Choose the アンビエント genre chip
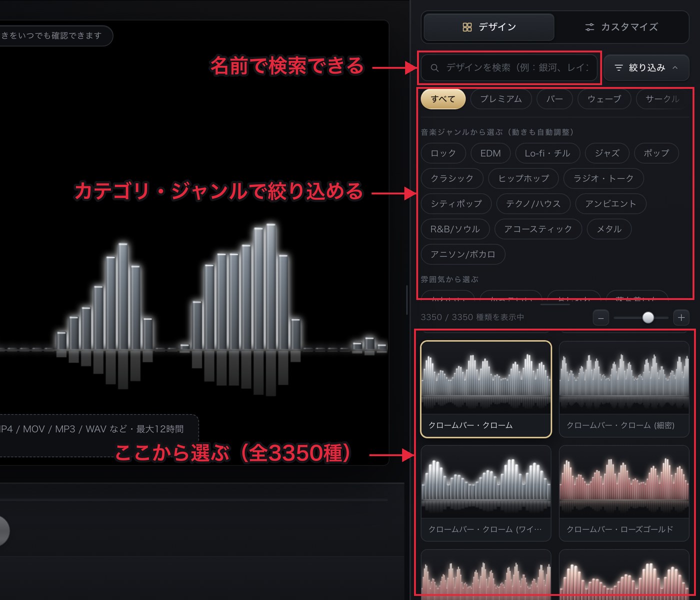Image resolution: width=700 pixels, height=600 pixels. point(610,204)
